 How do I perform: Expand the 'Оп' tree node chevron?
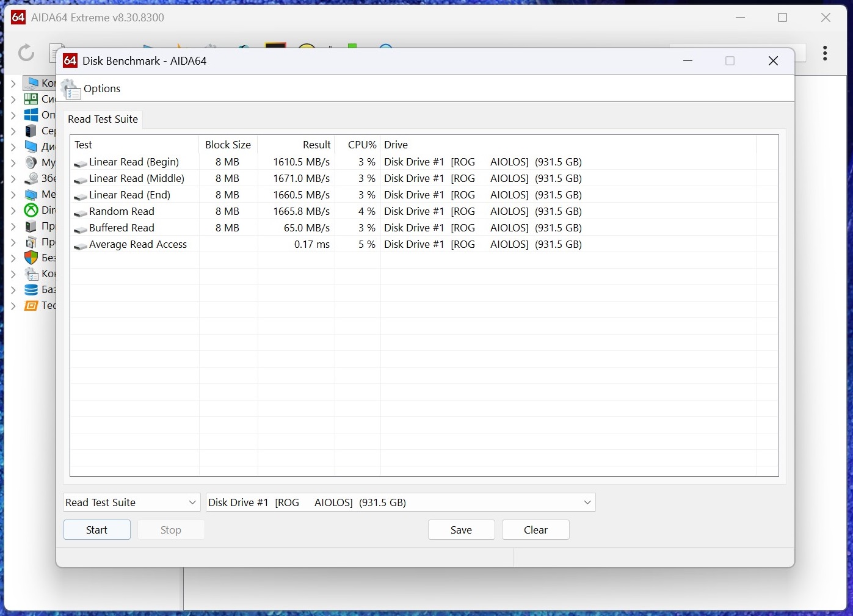13,115
